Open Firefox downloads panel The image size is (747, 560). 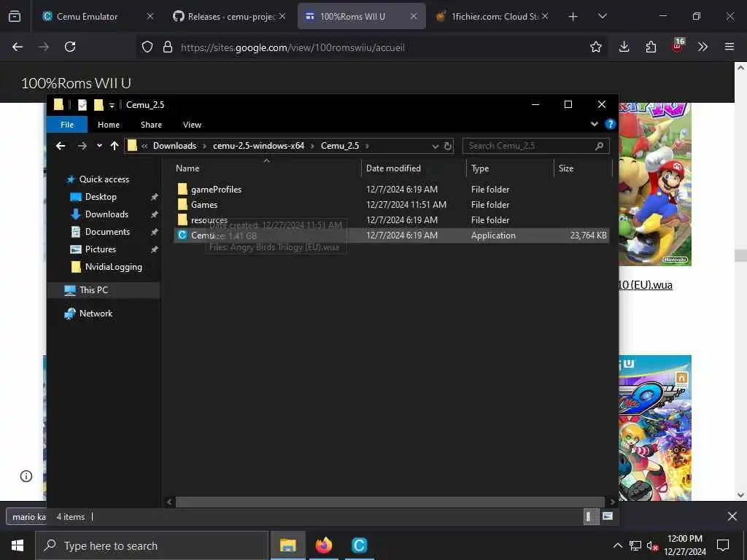(624, 47)
